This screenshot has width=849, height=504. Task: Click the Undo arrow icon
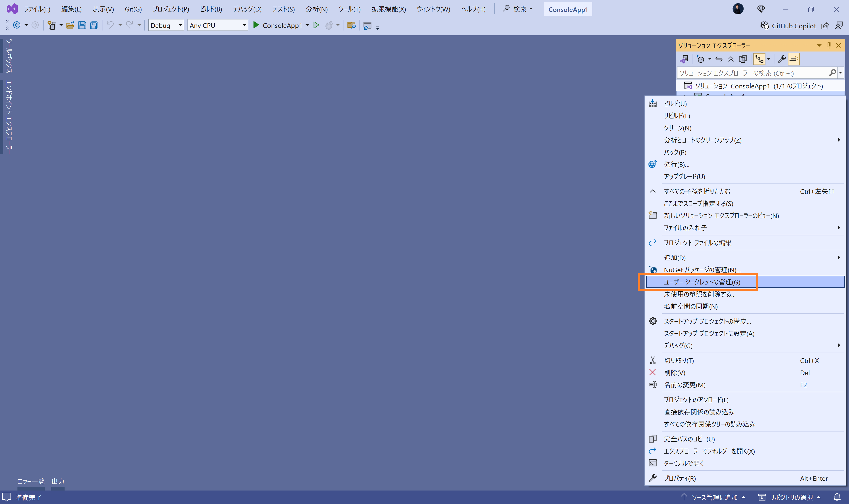[x=110, y=25]
